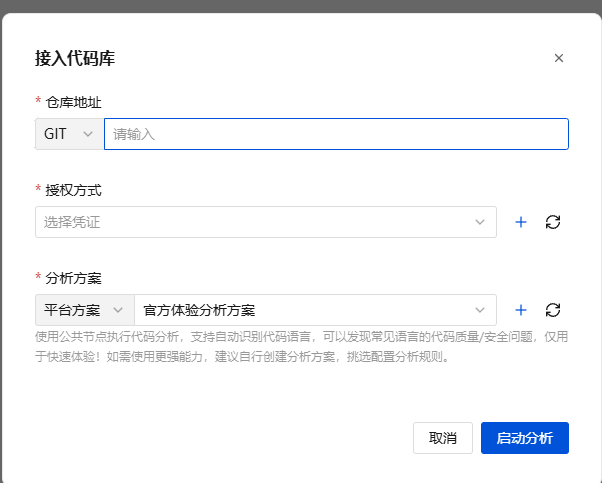The height and width of the screenshot is (483, 602).
Task: Click plus icon to add new credential
Action: point(520,222)
